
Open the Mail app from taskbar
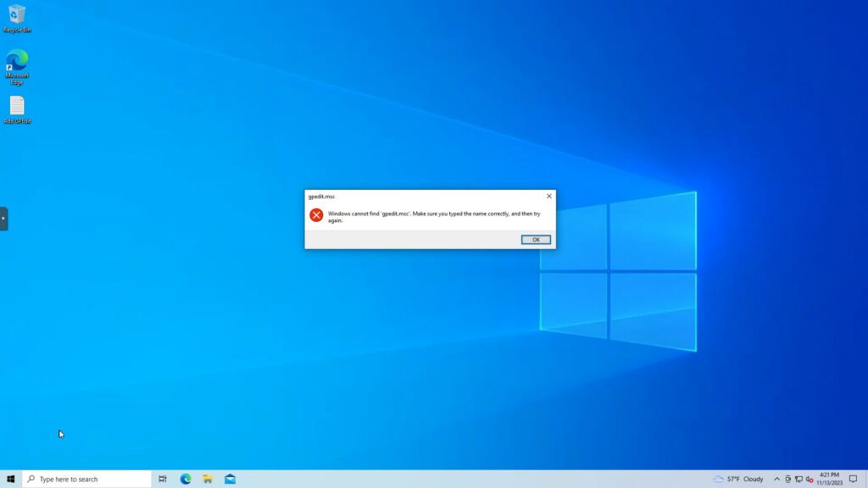click(x=230, y=479)
